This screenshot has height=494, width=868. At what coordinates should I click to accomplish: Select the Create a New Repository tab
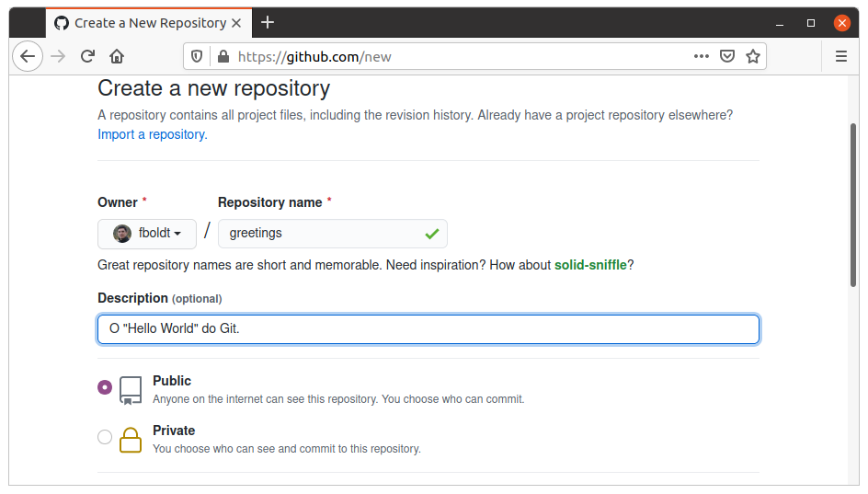(x=148, y=23)
